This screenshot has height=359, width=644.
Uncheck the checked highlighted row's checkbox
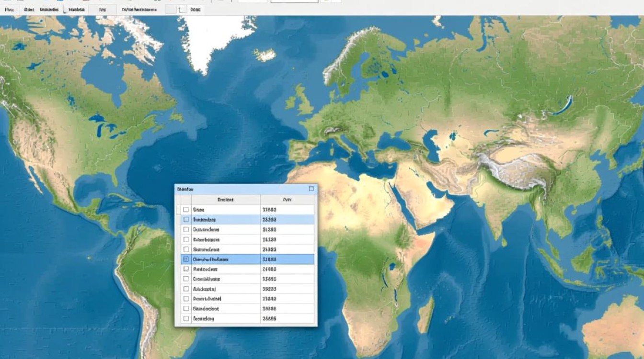coord(186,259)
